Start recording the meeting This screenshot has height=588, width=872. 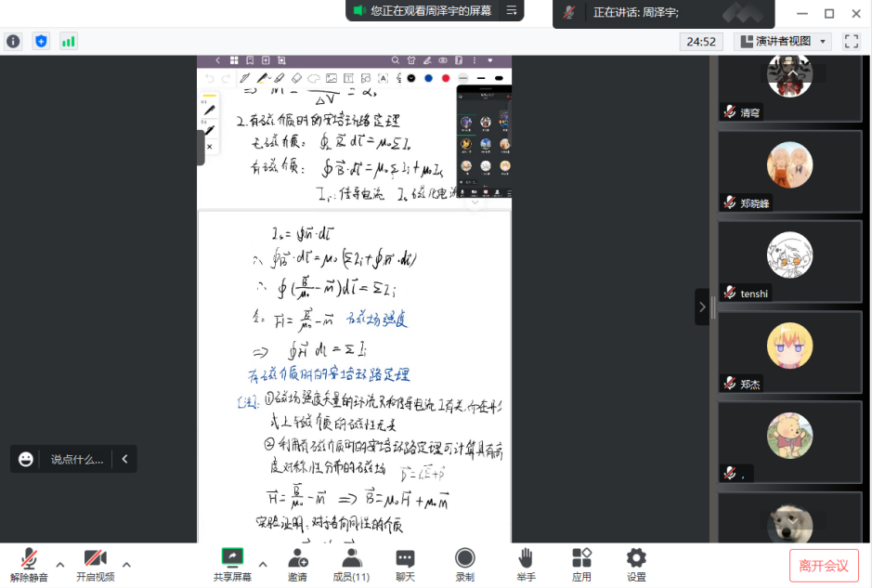[464, 563]
